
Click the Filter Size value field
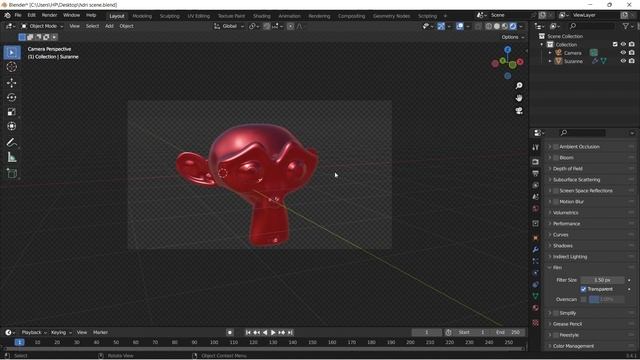tap(602, 280)
